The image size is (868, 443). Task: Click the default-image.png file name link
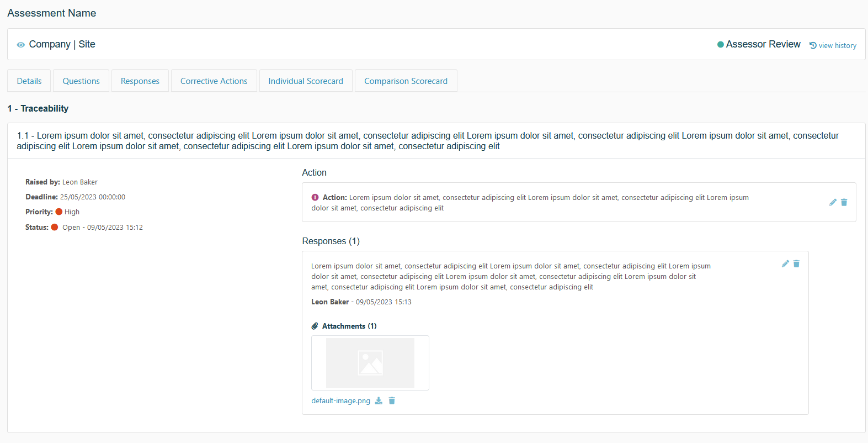[x=340, y=401]
